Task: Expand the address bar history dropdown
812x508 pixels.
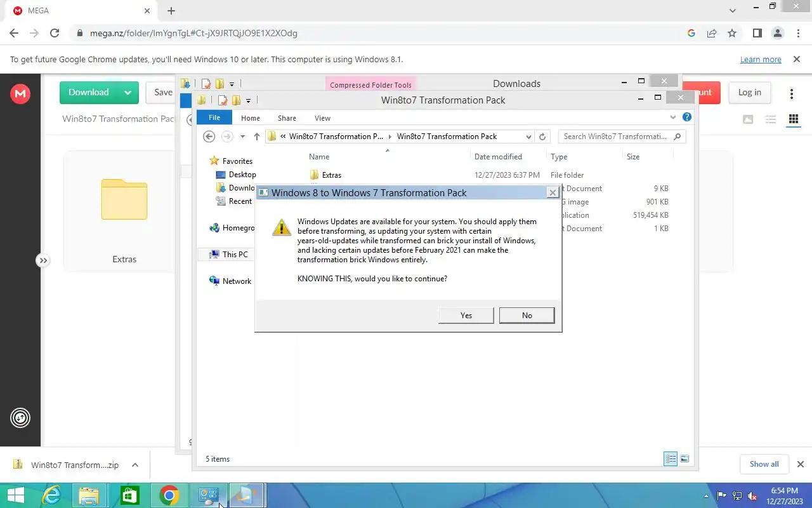Action: (529, 137)
